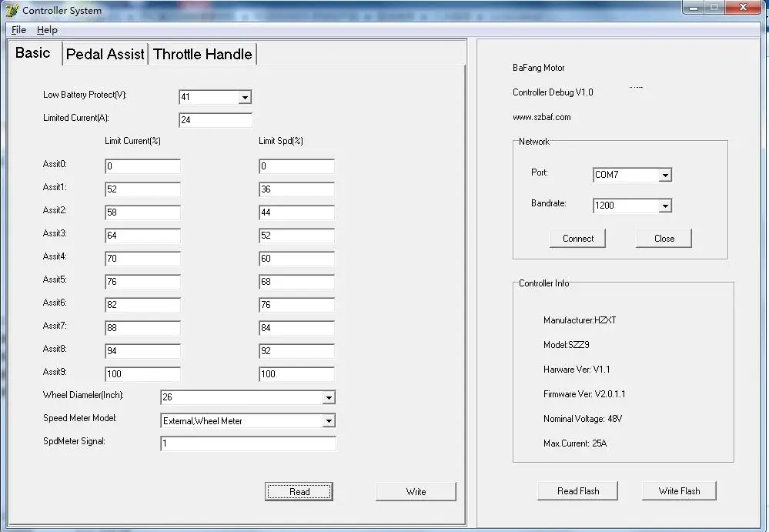This screenshot has height=532, width=769.
Task: Expand the Low Battery Protect dropdown
Action: point(245,97)
